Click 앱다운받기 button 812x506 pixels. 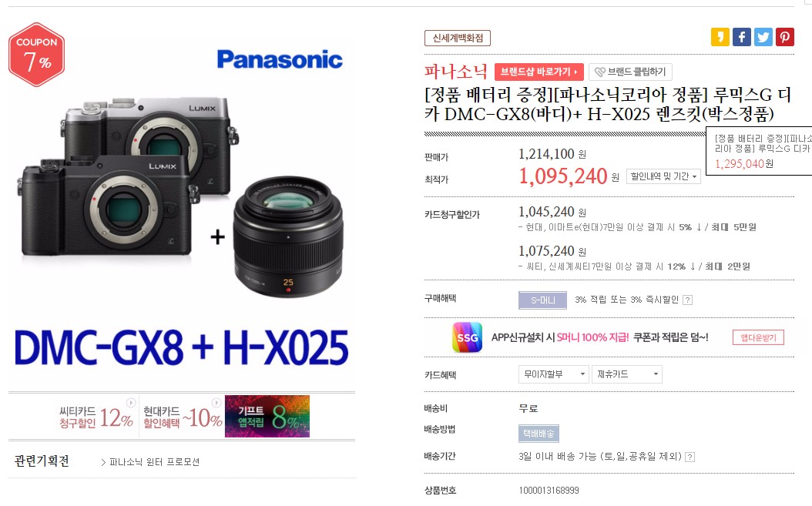758,337
